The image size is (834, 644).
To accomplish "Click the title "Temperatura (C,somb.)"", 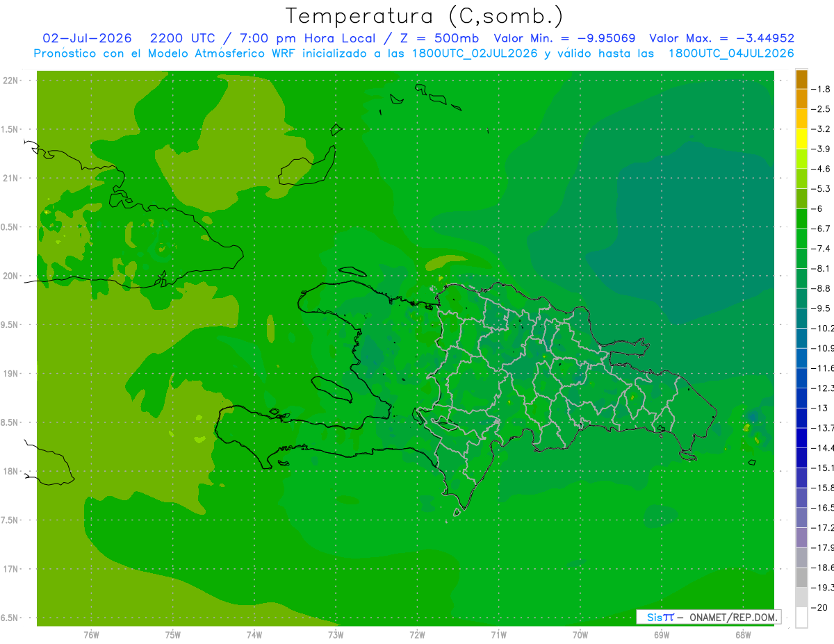I will click(x=424, y=17).
